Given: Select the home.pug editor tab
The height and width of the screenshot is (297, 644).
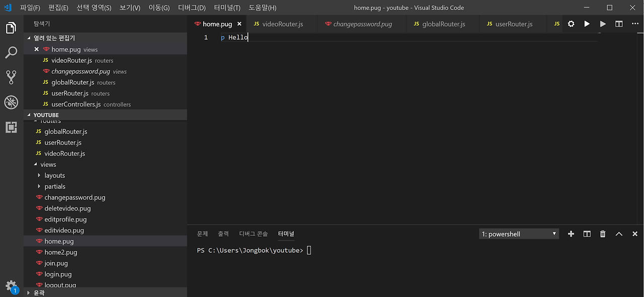Looking at the screenshot, I should [217, 24].
